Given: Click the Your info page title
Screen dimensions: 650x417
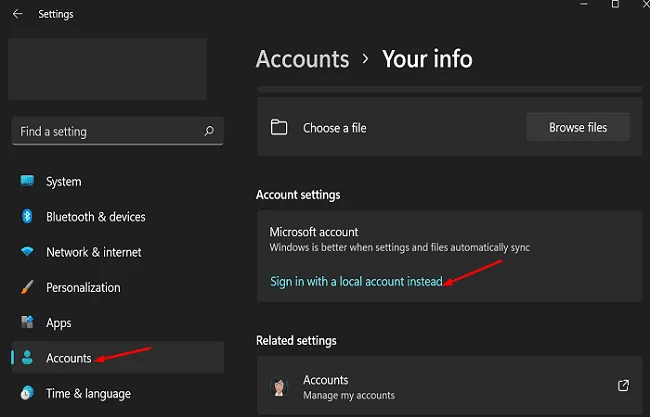Looking at the screenshot, I should [427, 59].
